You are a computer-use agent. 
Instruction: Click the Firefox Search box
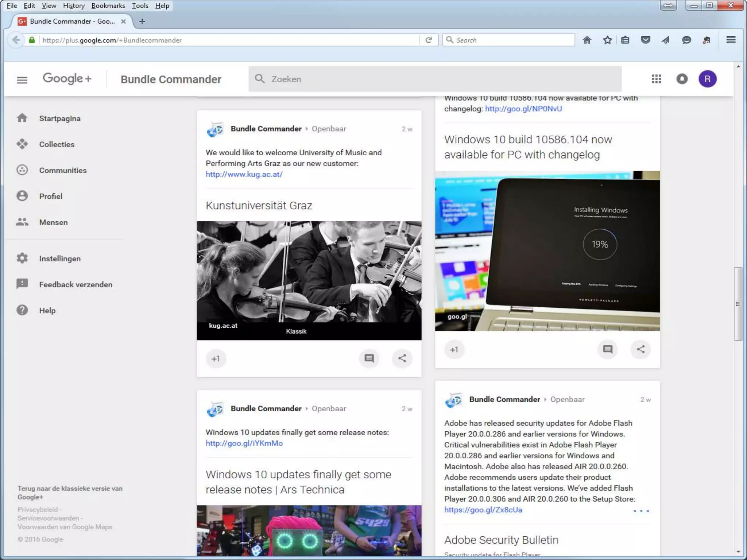pos(508,40)
